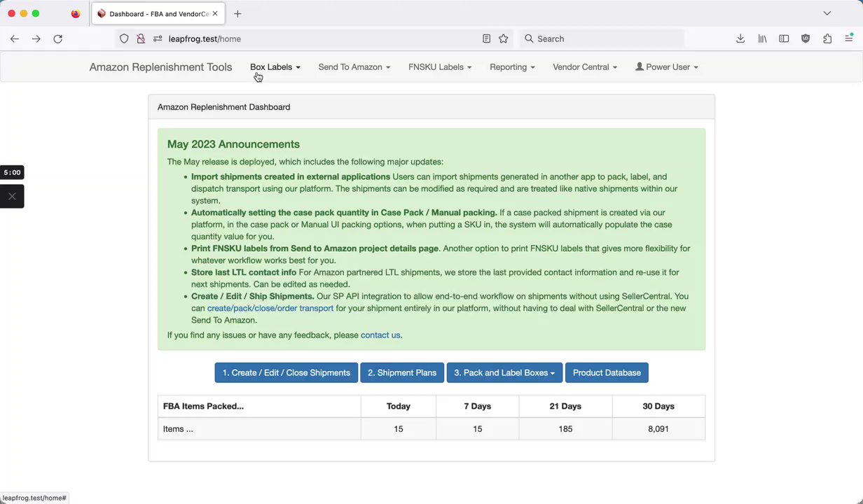Viewport: 863px width, 504px height.
Task: Click the browser Search field
Action: point(601,39)
